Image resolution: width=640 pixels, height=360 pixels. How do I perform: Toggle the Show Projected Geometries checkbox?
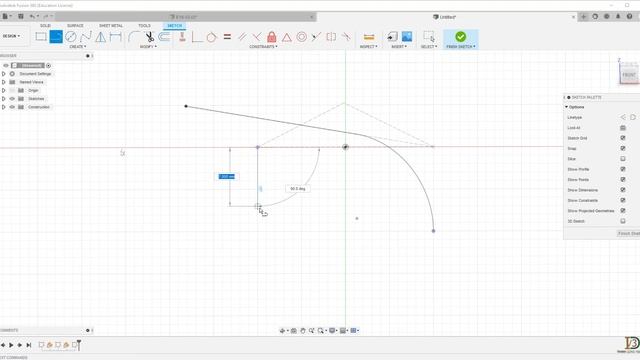(623, 211)
